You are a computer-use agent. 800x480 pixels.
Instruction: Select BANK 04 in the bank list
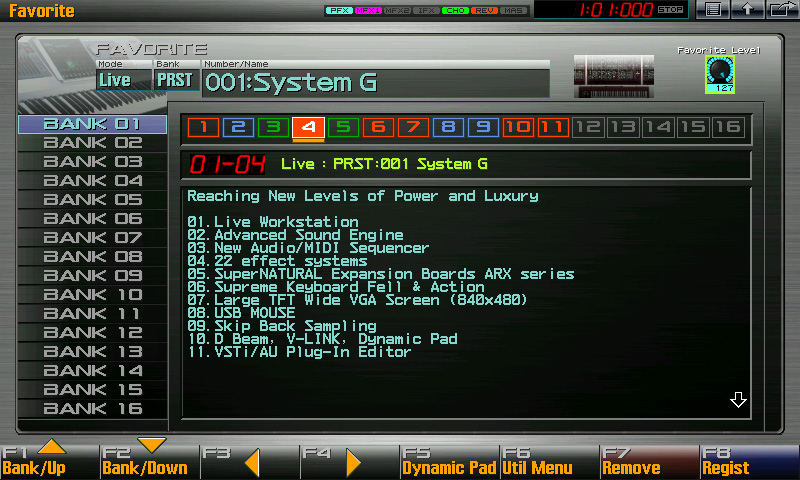[92, 181]
